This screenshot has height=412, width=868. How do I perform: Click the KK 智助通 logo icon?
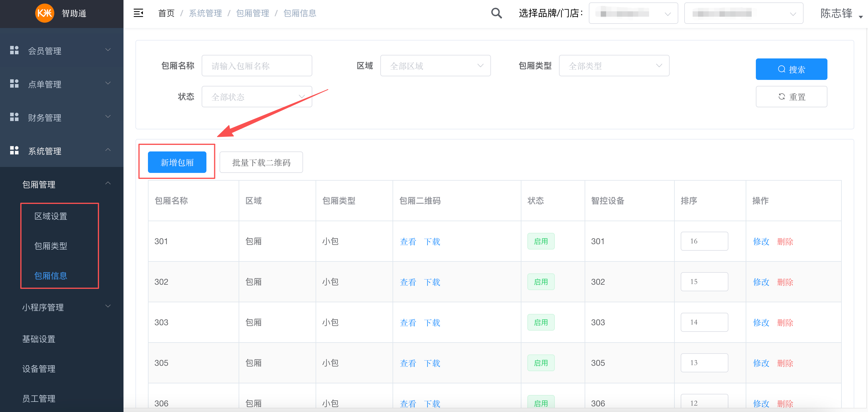(44, 13)
